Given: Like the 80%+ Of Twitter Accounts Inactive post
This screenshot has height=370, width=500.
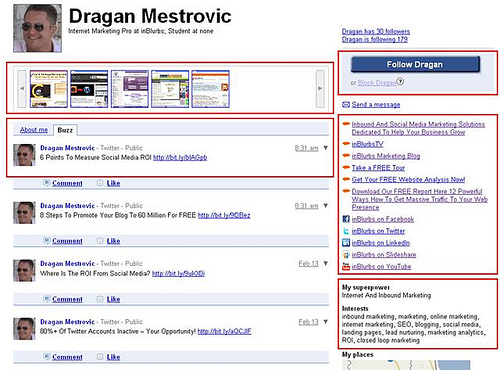Looking at the screenshot, I should (113, 357).
